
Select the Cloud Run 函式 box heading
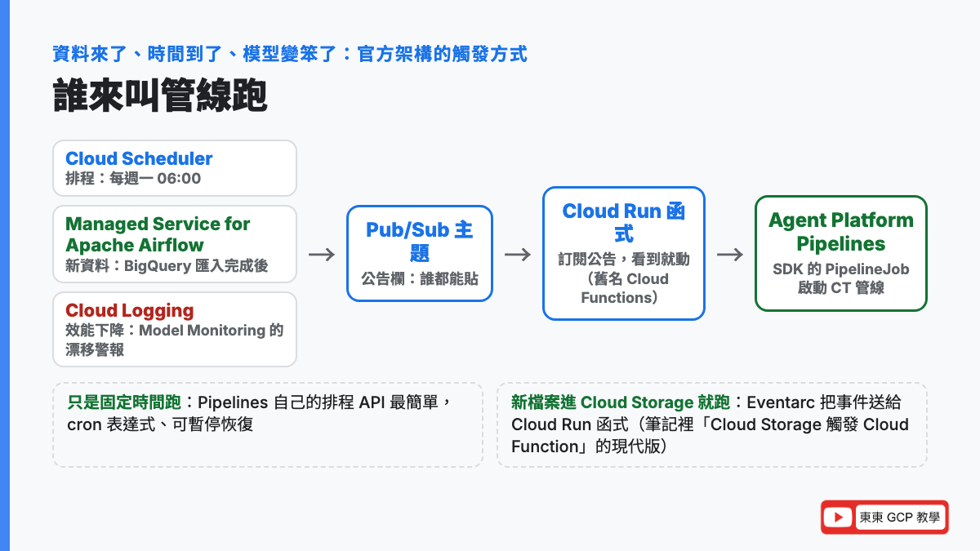(624, 223)
